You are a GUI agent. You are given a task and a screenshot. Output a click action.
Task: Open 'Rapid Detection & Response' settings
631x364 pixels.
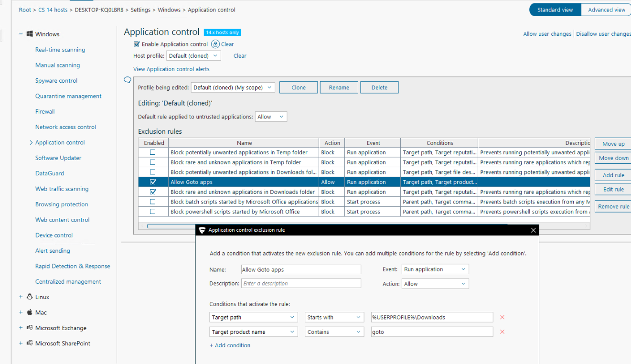73,266
